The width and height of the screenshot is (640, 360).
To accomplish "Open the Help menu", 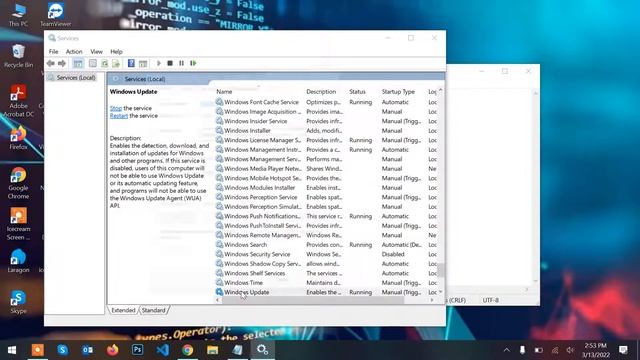I will click(x=116, y=51).
